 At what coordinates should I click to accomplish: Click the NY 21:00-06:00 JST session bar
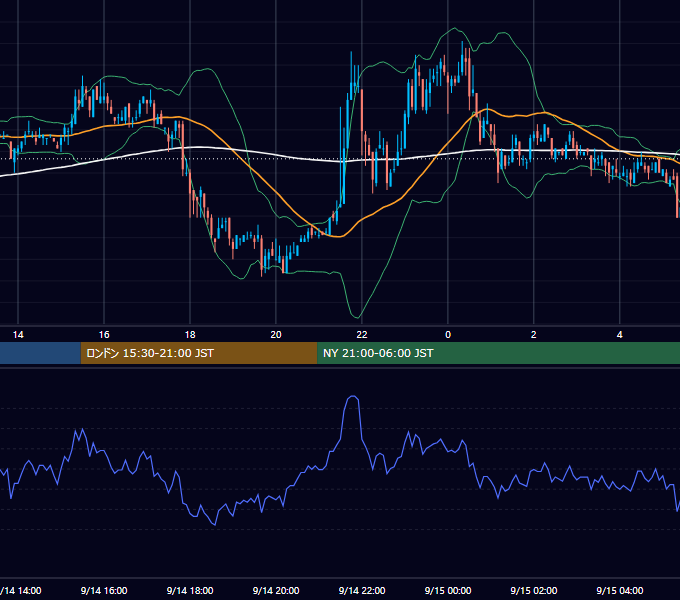(x=498, y=353)
